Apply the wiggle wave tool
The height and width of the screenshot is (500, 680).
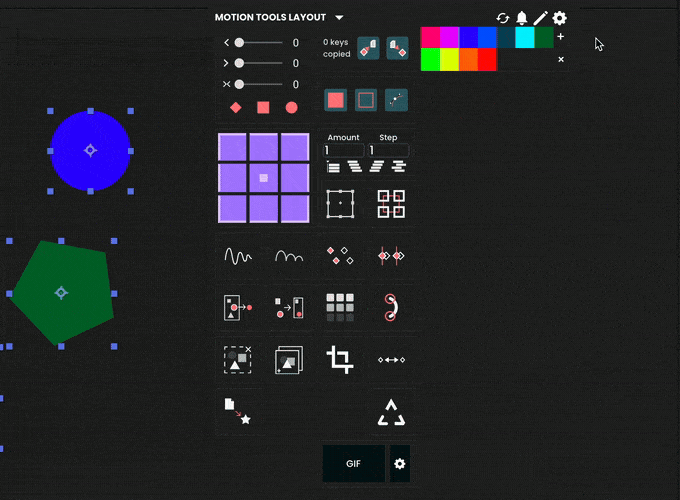coord(238,256)
